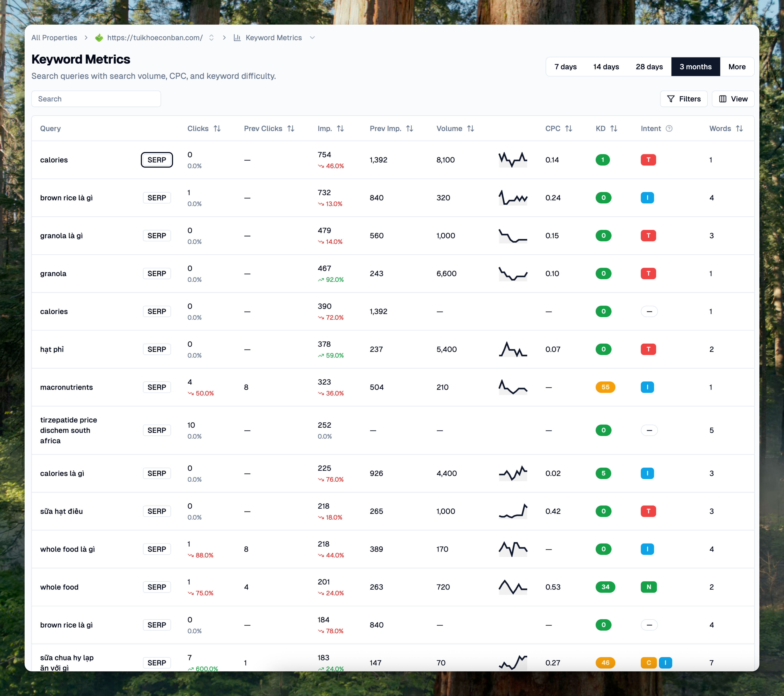Choose the 28 days range option

(649, 67)
